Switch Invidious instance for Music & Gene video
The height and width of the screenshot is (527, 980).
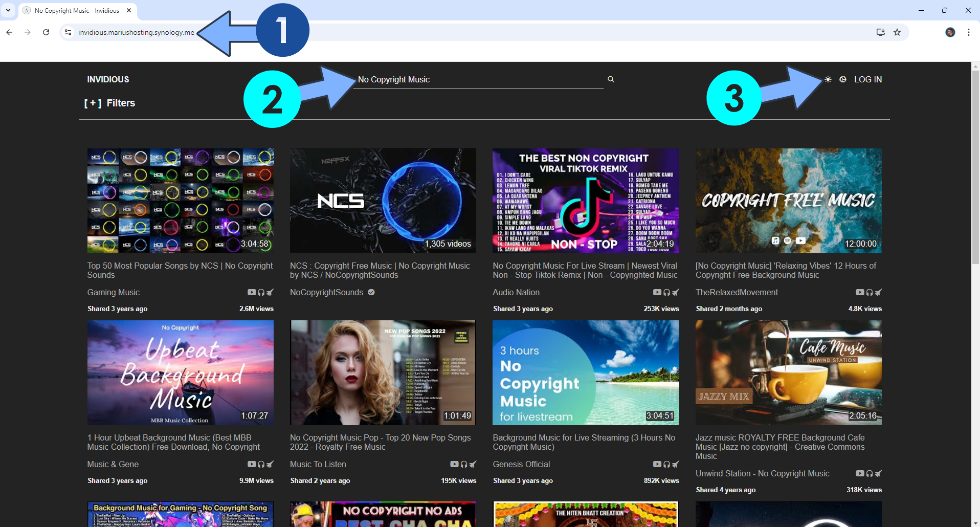pyautogui.click(x=270, y=464)
